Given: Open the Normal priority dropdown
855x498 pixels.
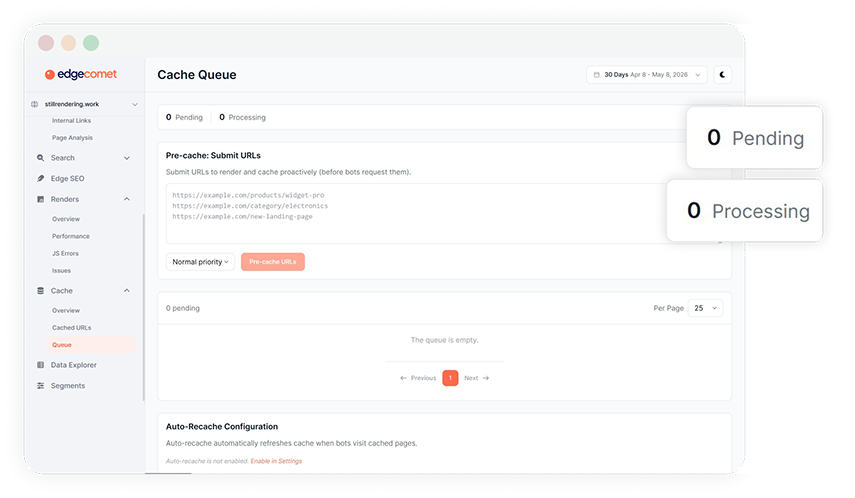Looking at the screenshot, I should (200, 262).
